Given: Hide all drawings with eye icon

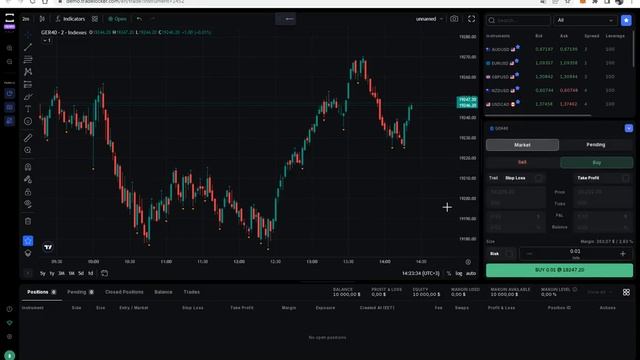Looking at the screenshot, I should [x=28, y=204].
